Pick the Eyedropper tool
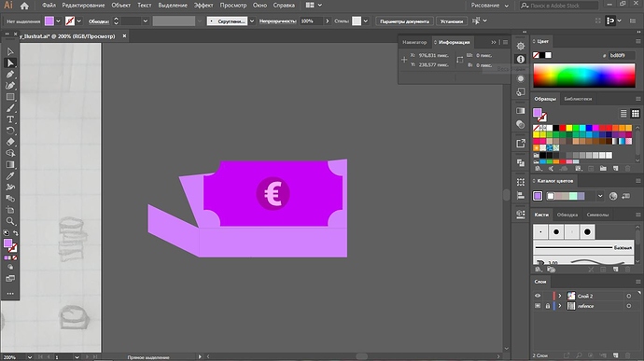The height and width of the screenshot is (361, 644). tap(10, 175)
